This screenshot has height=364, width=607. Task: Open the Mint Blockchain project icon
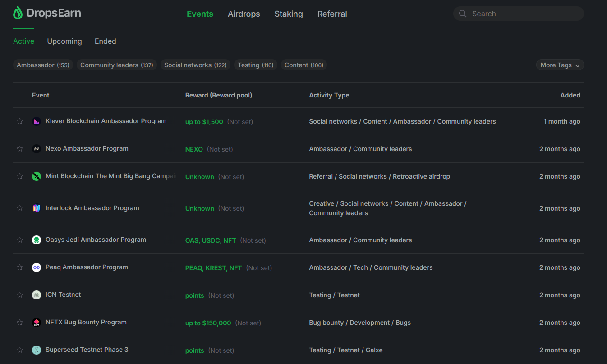click(x=37, y=176)
